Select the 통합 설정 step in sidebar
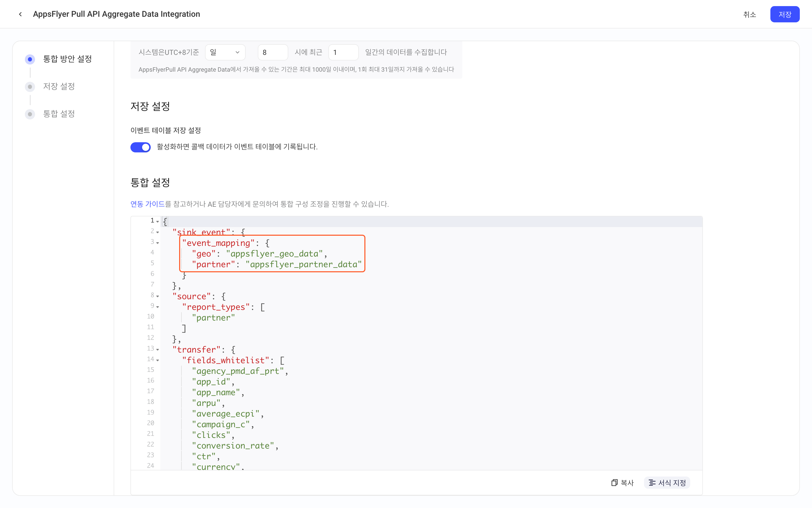 [x=59, y=114]
